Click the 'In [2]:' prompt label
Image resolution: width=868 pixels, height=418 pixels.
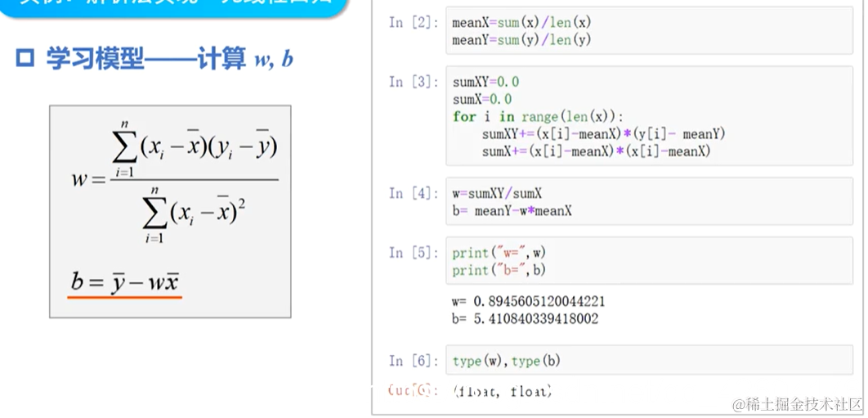[x=414, y=23]
